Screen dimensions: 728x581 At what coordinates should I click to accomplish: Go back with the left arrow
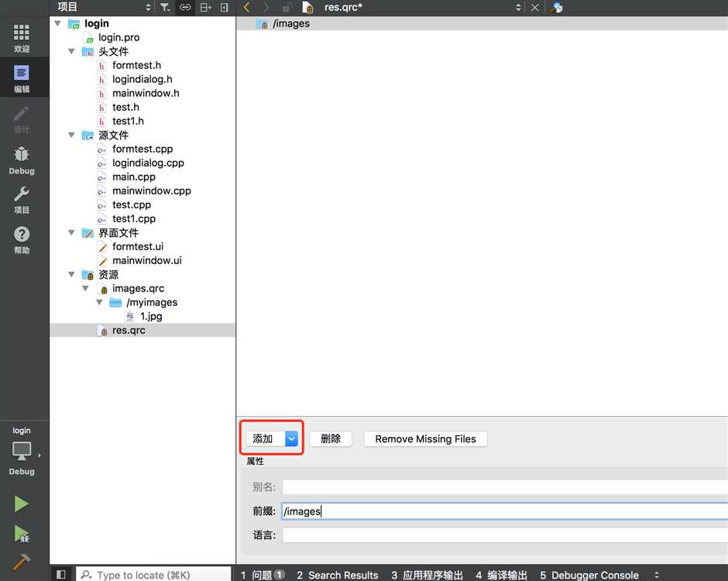pos(246,7)
